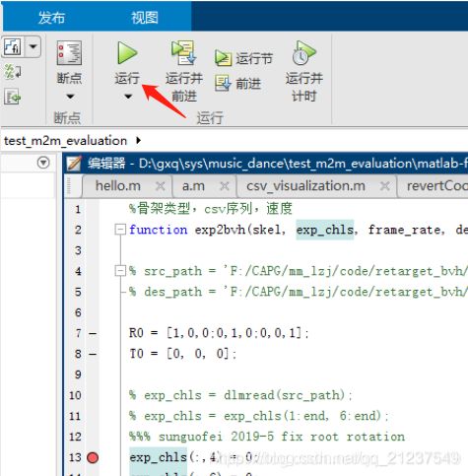Click the Advance (前进) icon
The width and height of the screenshot is (468, 476).
(223, 83)
